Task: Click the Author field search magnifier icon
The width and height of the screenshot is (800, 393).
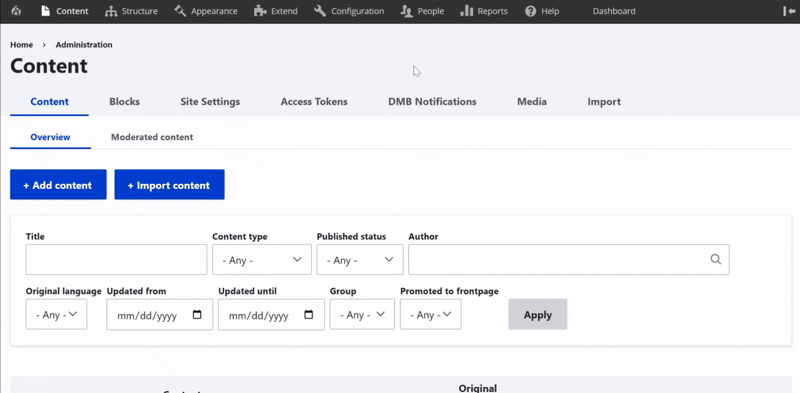Action: [716, 259]
